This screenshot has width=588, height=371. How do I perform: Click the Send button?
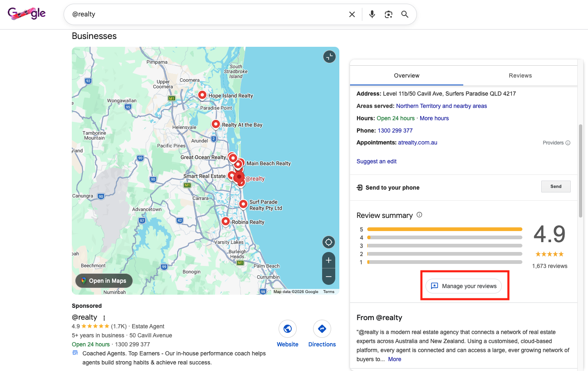[x=556, y=186]
